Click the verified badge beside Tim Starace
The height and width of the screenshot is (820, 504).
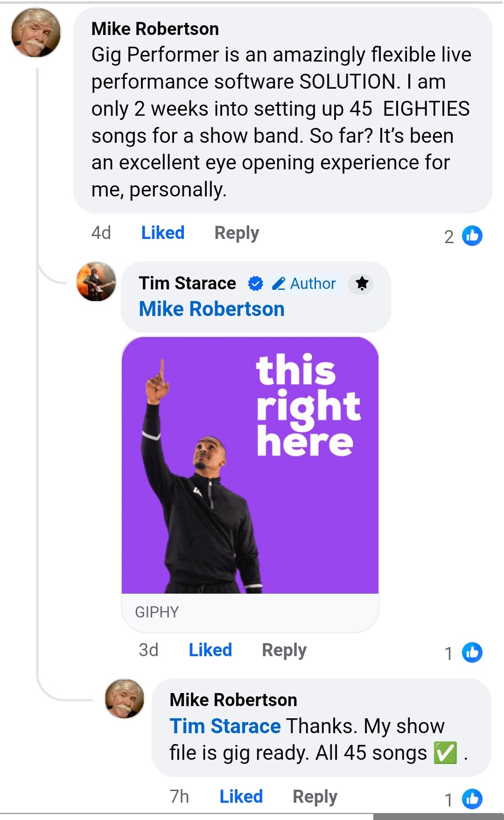pyautogui.click(x=255, y=283)
